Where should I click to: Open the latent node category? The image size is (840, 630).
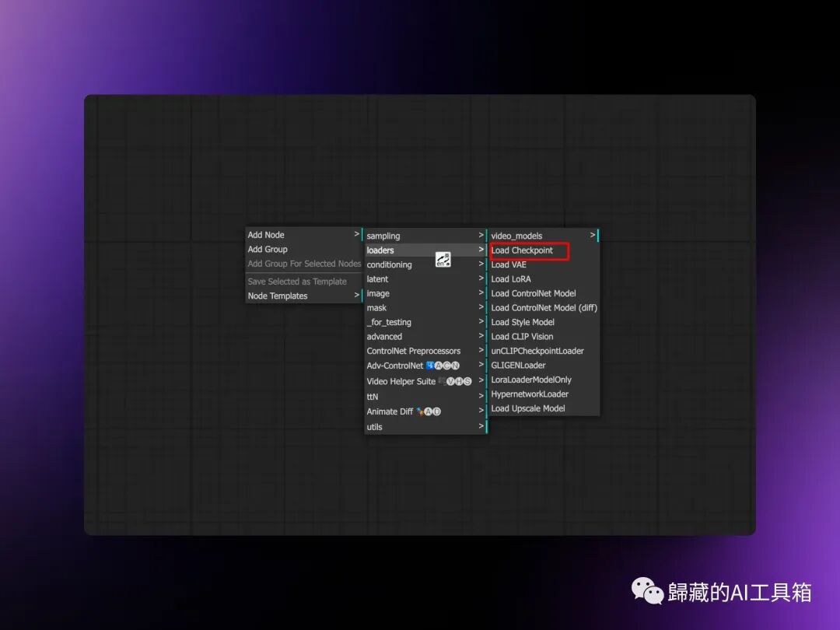(x=425, y=279)
